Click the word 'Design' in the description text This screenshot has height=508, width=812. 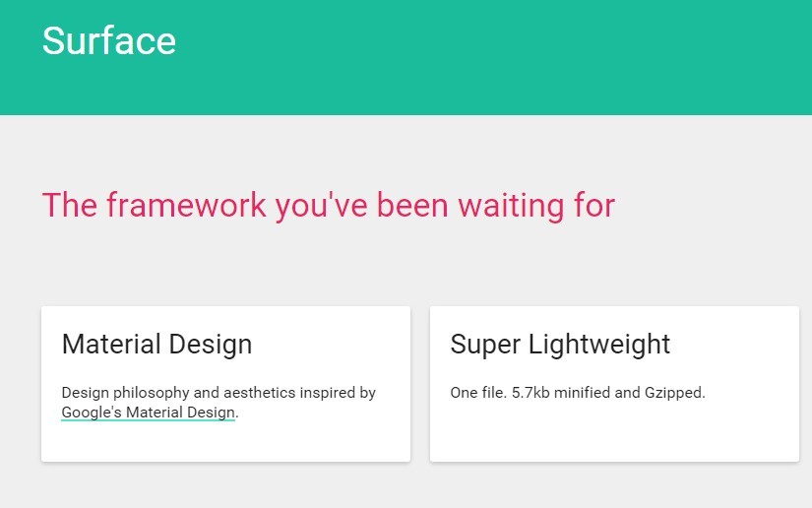click(x=84, y=393)
